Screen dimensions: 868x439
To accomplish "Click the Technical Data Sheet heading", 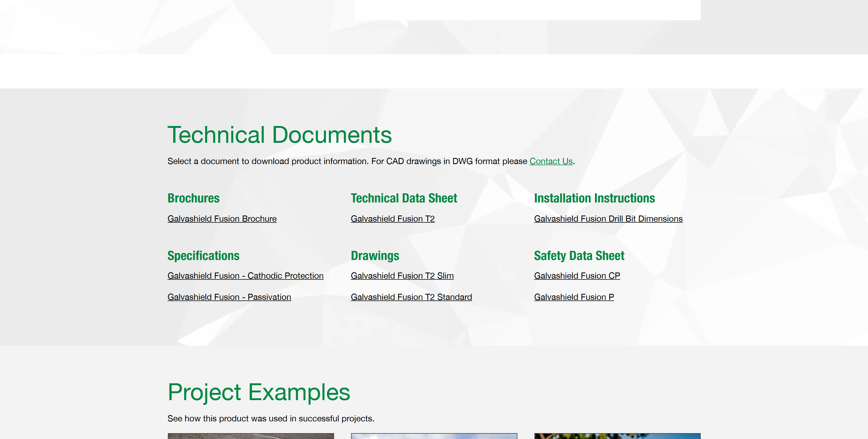I will click(x=404, y=198).
